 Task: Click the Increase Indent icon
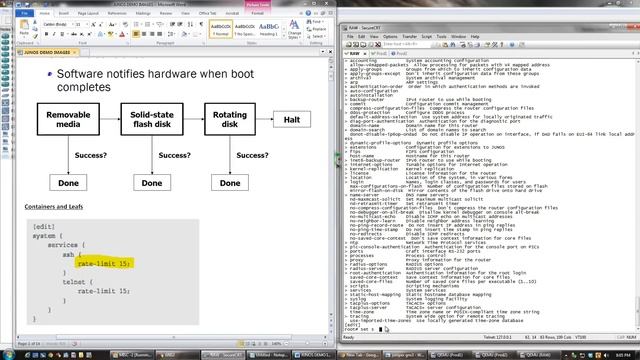180,24
